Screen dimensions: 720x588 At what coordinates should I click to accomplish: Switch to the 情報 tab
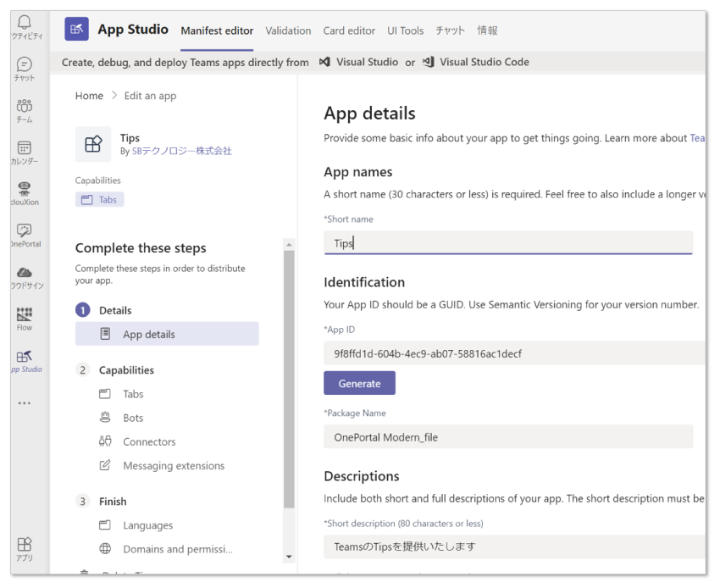tap(487, 31)
